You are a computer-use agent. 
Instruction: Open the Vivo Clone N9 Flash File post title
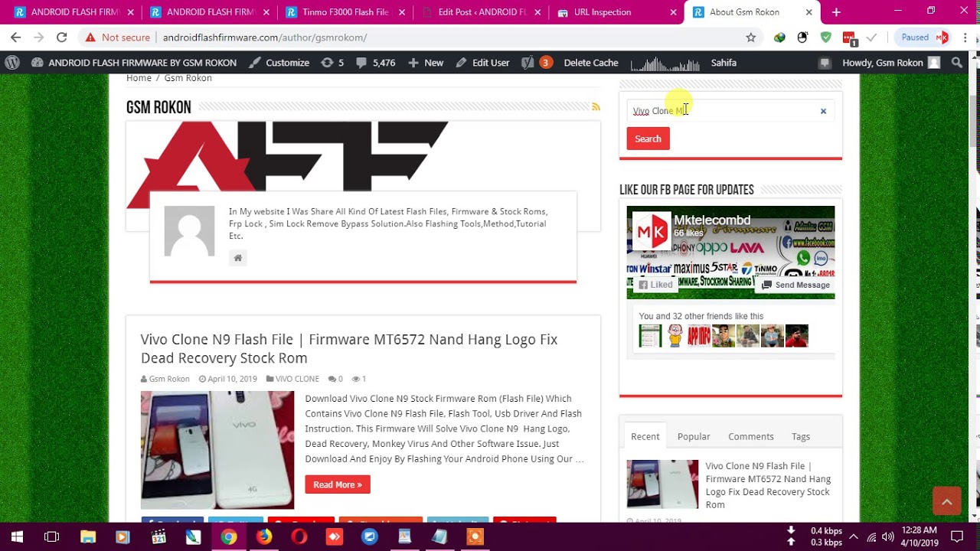[x=349, y=348]
